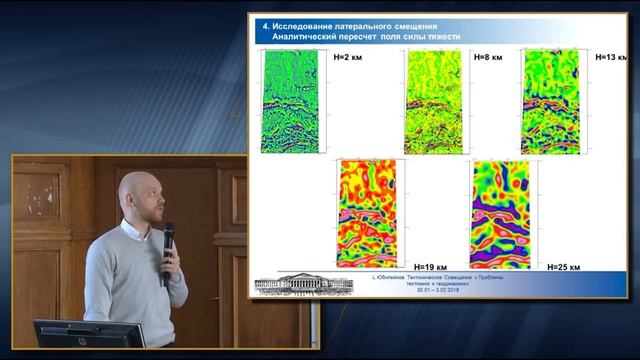Click the H=2 км gravity map
This screenshot has height=360, width=640.
(x=289, y=101)
